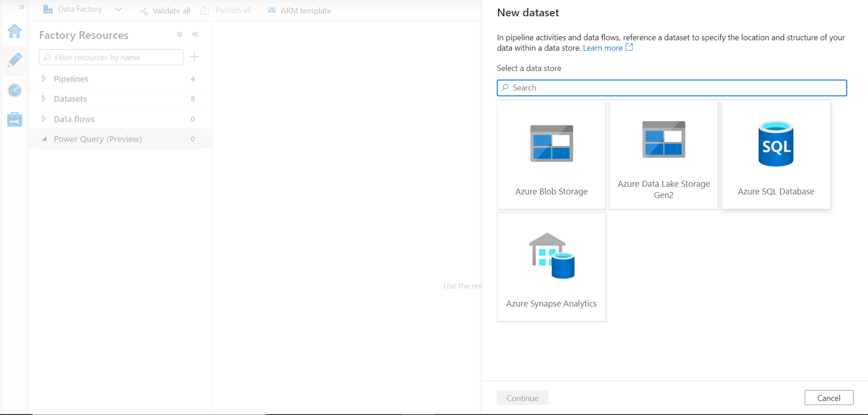This screenshot has width=868, height=415.
Task: Expand the Datasets tree node
Action: [x=44, y=99]
